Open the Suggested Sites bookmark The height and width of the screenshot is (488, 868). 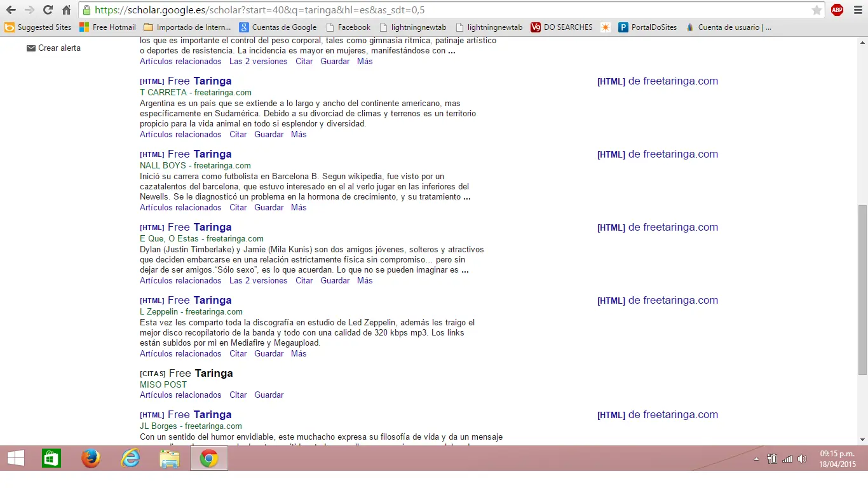click(38, 27)
